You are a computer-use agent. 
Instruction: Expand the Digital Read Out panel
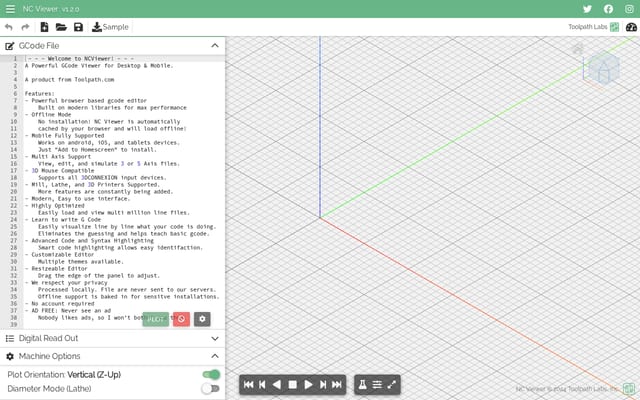click(215, 338)
